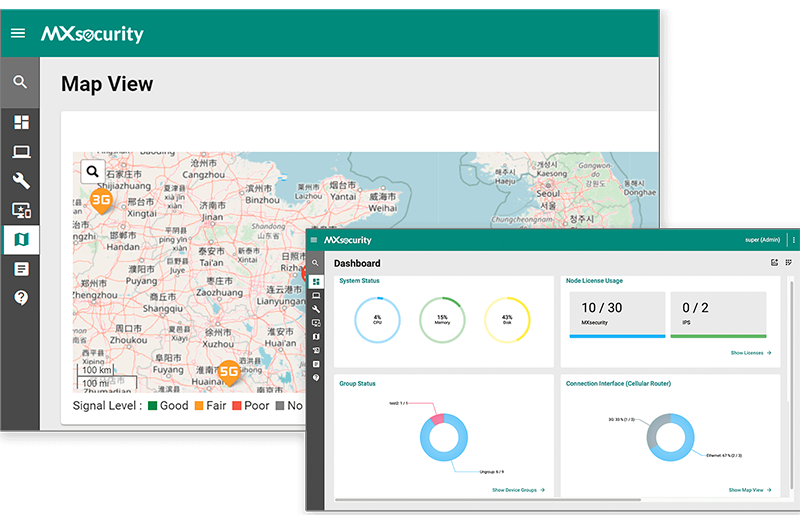The width and height of the screenshot is (800, 524).
Task: Click the export icon on Dashboard header
Action: point(774,262)
